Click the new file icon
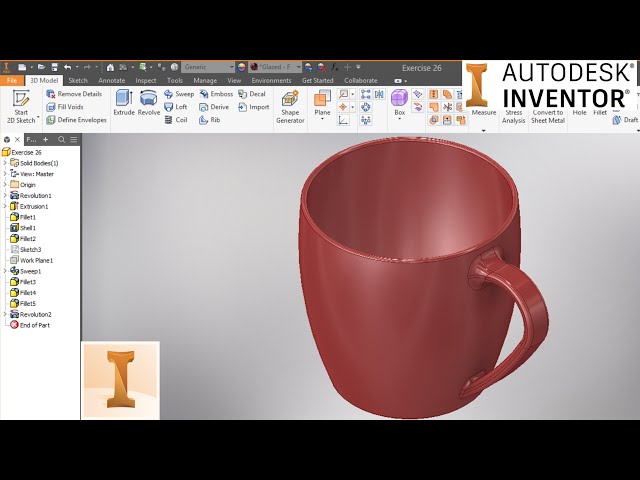The height and width of the screenshot is (480, 640). (x=22, y=67)
